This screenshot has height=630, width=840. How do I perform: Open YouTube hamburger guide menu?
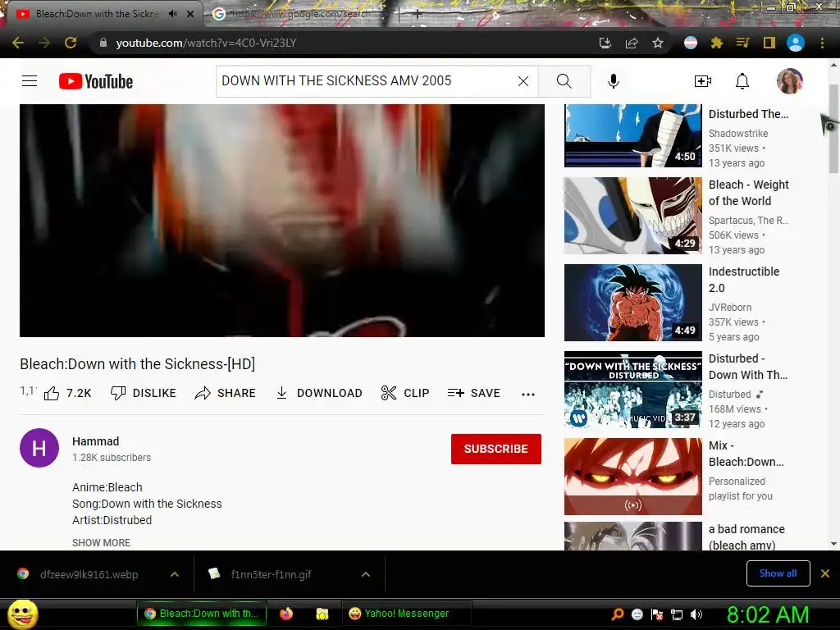(x=30, y=81)
